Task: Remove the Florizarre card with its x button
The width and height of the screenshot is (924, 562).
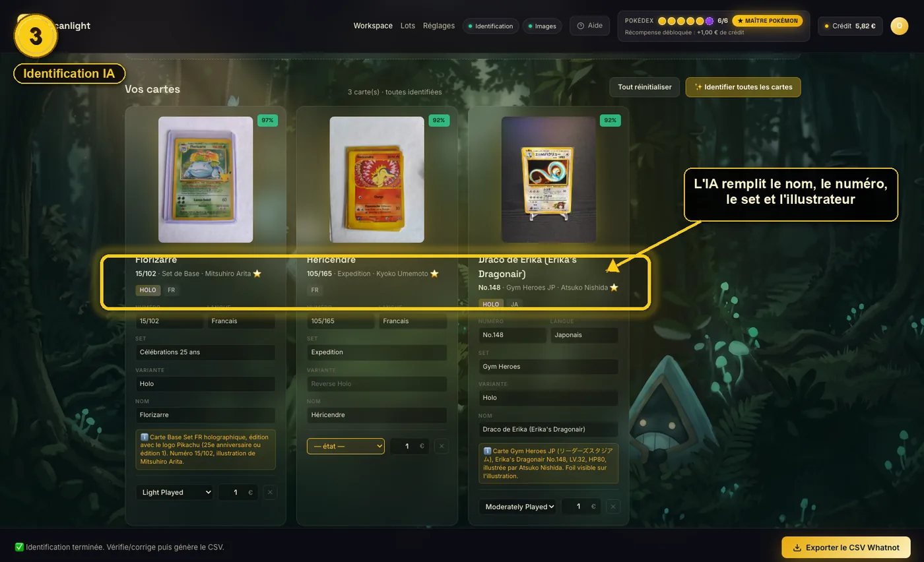Action: 269,492
